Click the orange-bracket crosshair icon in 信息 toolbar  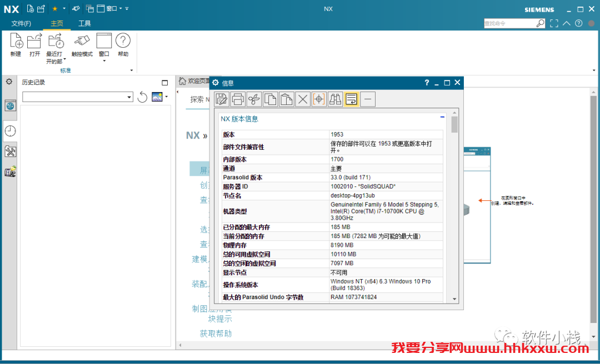319,100
